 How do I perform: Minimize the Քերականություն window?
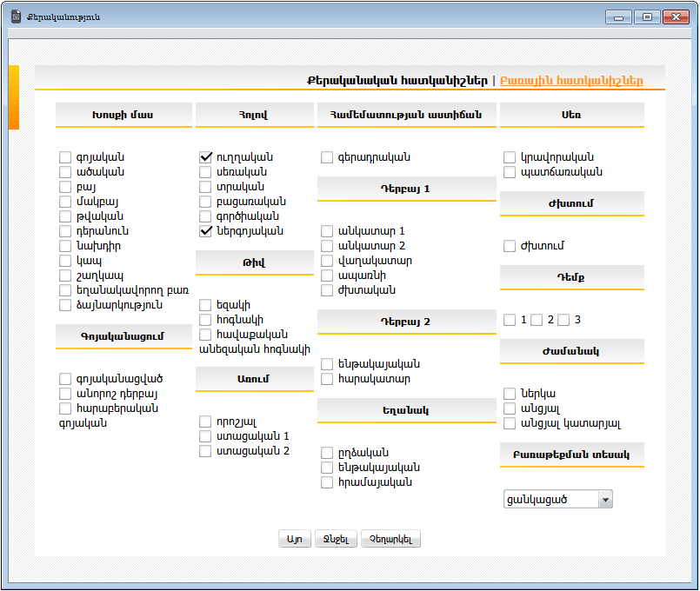click(x=619, y=17)
